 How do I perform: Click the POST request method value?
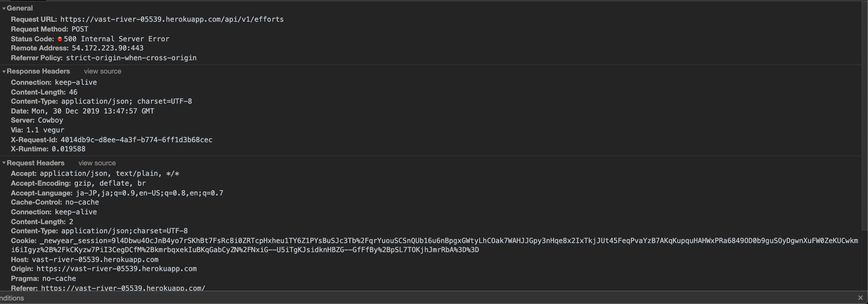point(80,29)
